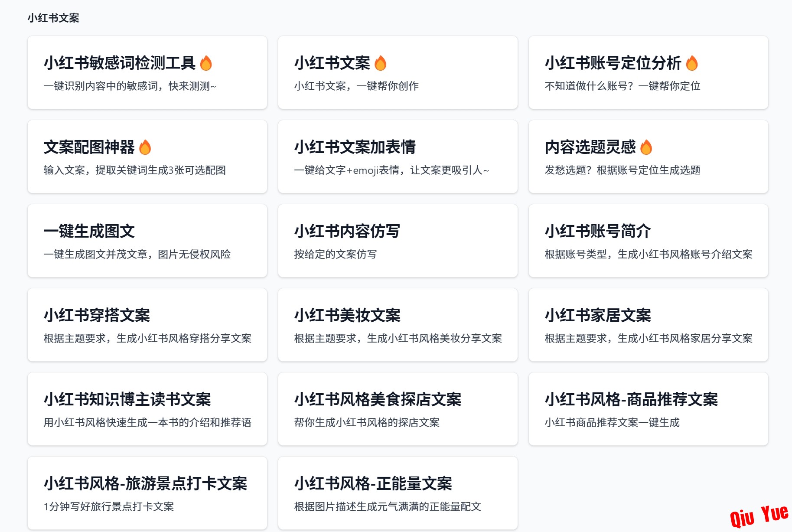Open the 小红书内容仿写 card

398,241
